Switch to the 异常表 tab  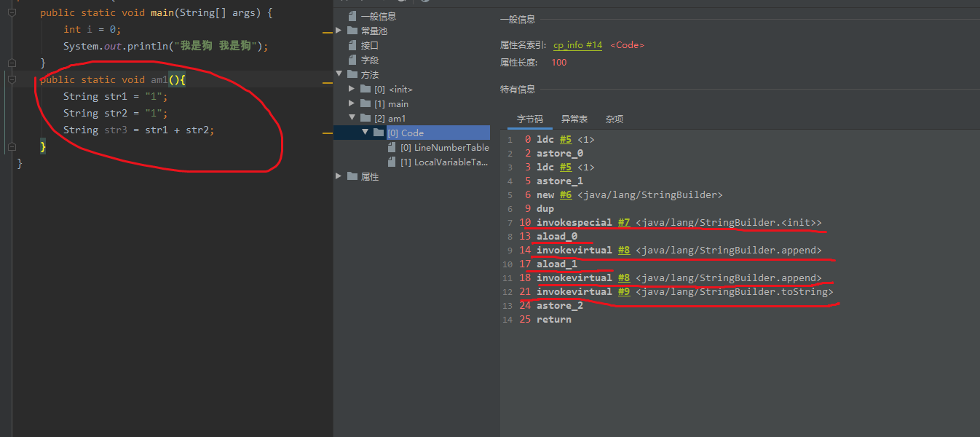click(574, 119)
